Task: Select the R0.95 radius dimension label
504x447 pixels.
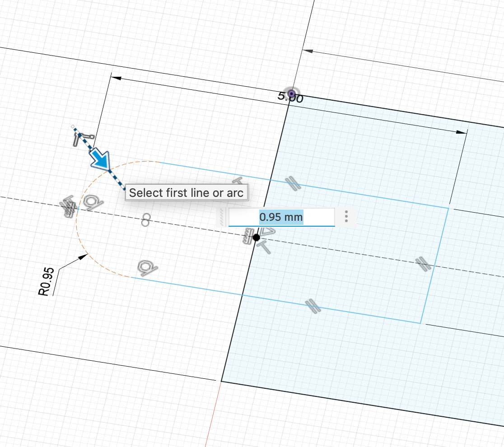Action: click(x=46, y=281)
